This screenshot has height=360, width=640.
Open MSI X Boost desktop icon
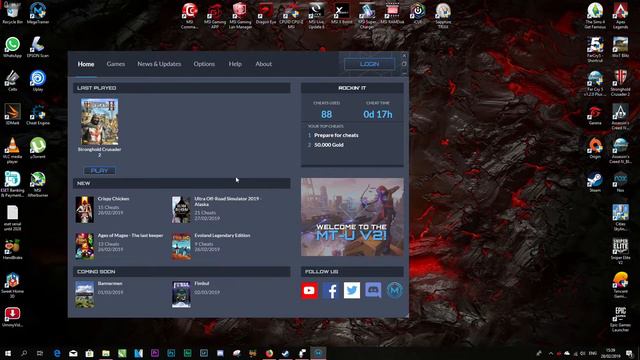tap(342, 14)
